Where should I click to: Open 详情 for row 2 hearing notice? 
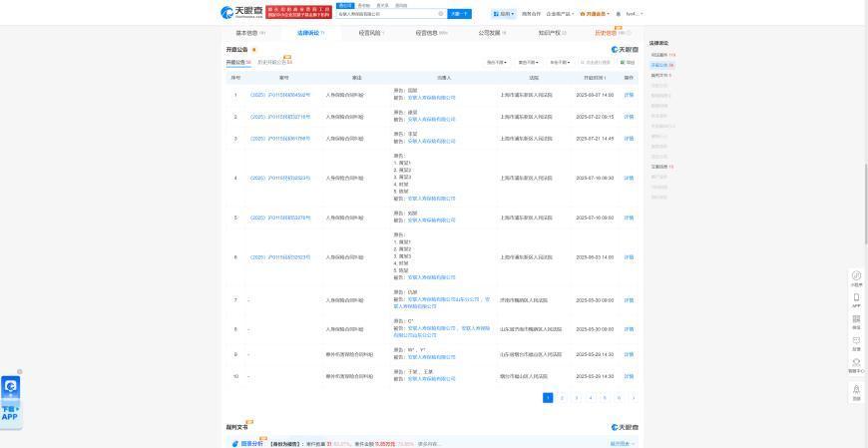pos(629,118)
